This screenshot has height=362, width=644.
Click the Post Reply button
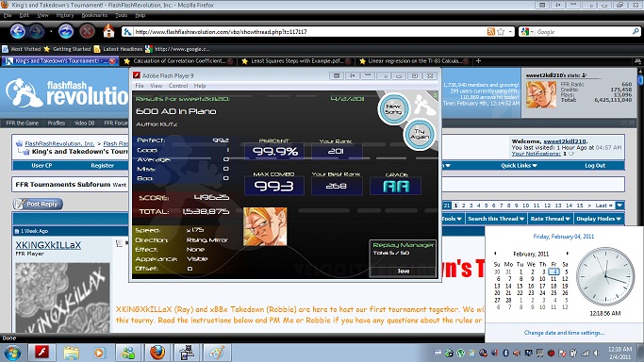(x=38, y=204)
